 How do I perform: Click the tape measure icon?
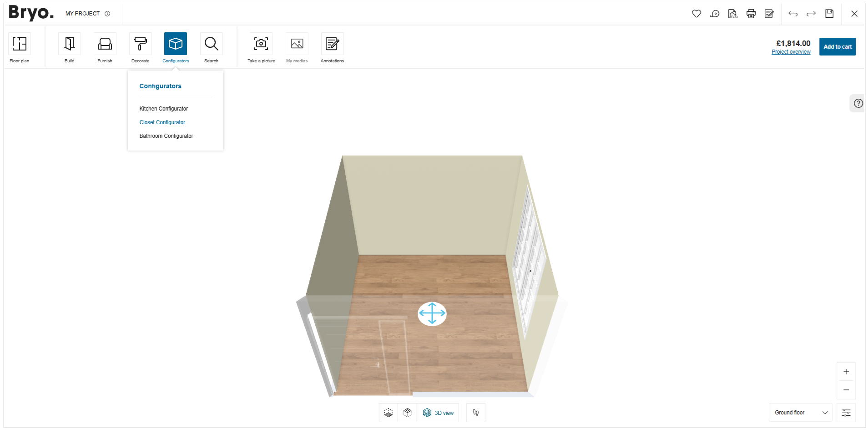pyautogui.click(x=715, y=14)
